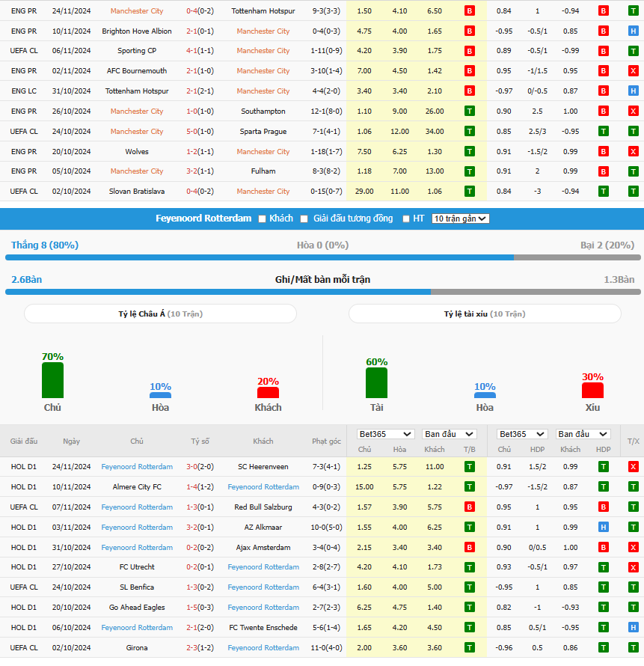Click the green 60% Tài chart bar
The height and width of the screenshot is (666, 644).
point(376,382)
